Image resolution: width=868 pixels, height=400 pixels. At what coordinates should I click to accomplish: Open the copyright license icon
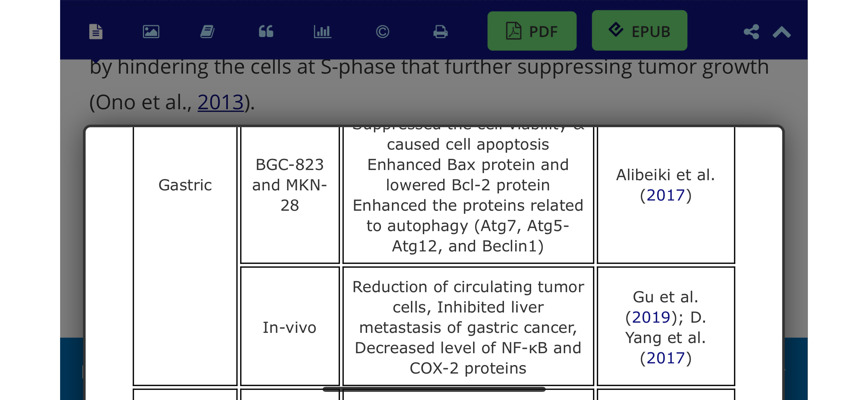coord(382,32)
